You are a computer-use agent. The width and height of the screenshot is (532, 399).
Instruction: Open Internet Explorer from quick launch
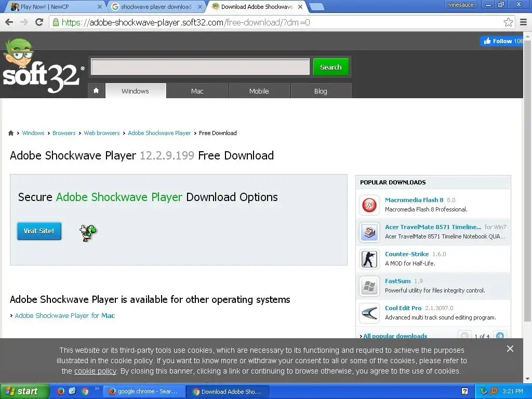[73, 391]
